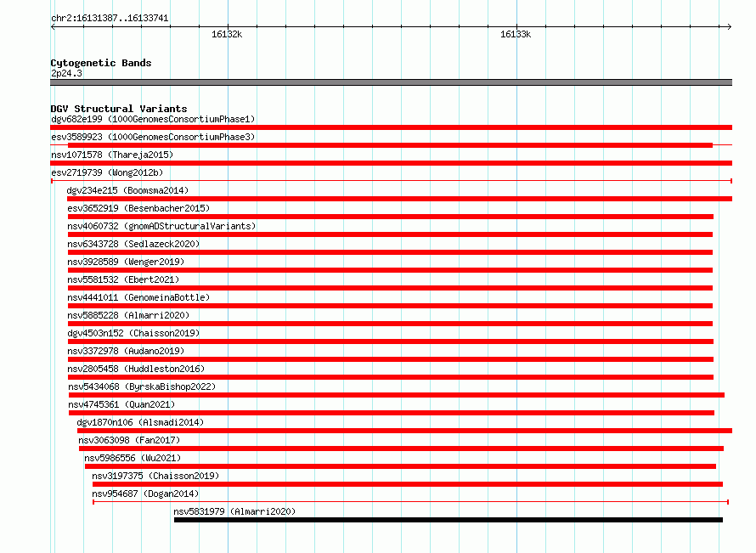
Task: Click the red dgv234e215 Boomsma2014 bar
Action: (400, 199)
